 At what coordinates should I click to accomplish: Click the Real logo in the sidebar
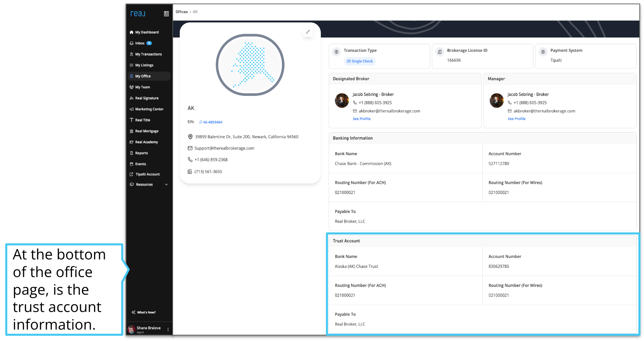pyautogui.click(x=138, y=14)
